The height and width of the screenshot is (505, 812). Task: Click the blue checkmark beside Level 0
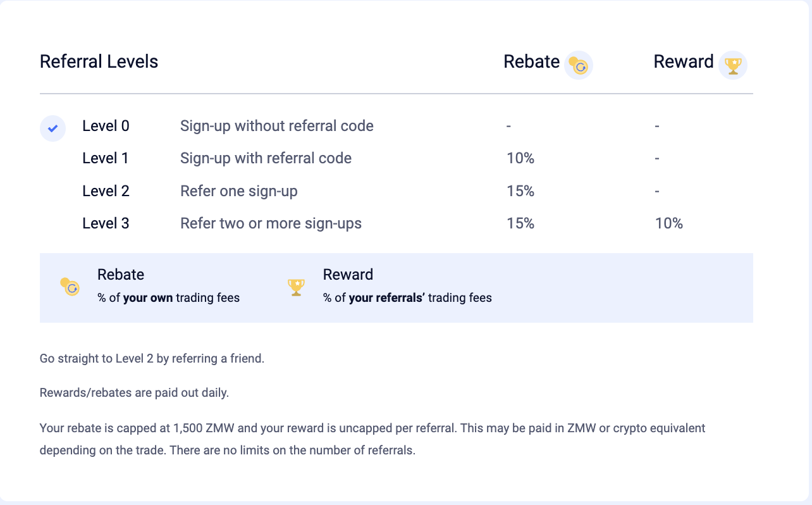coord(53,128)
